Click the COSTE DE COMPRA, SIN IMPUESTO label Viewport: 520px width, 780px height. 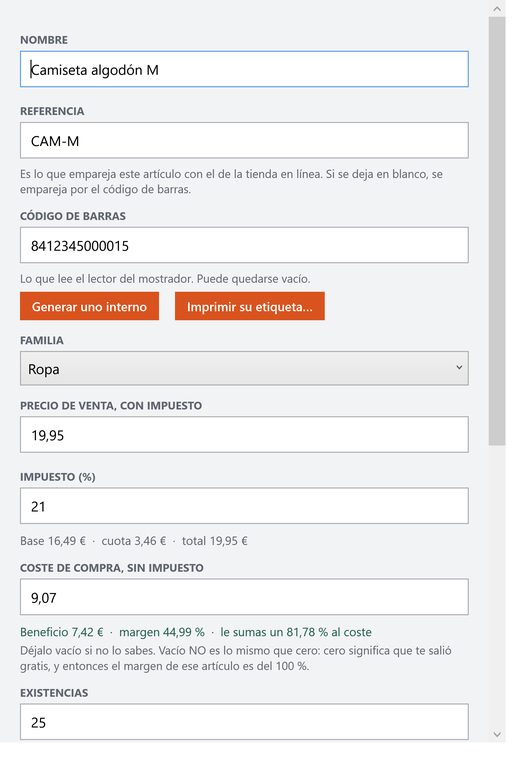[112, 568]
